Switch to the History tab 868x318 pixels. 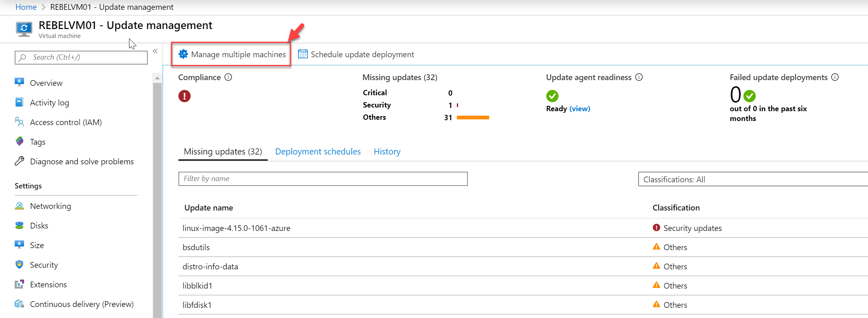click(387, 152)
